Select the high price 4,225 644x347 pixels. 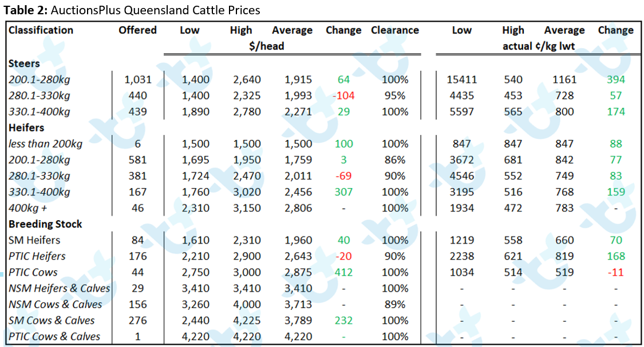(x=247, y=320)
